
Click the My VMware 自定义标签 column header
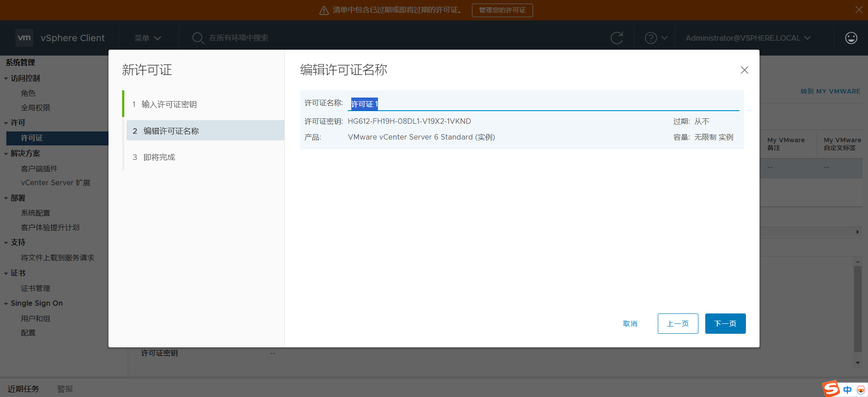(x=842, y=144)
